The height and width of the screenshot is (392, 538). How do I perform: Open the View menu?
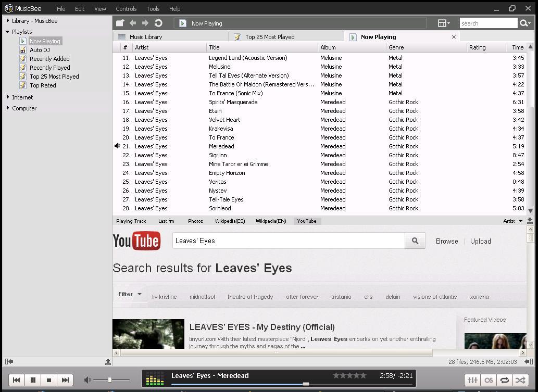100,8
